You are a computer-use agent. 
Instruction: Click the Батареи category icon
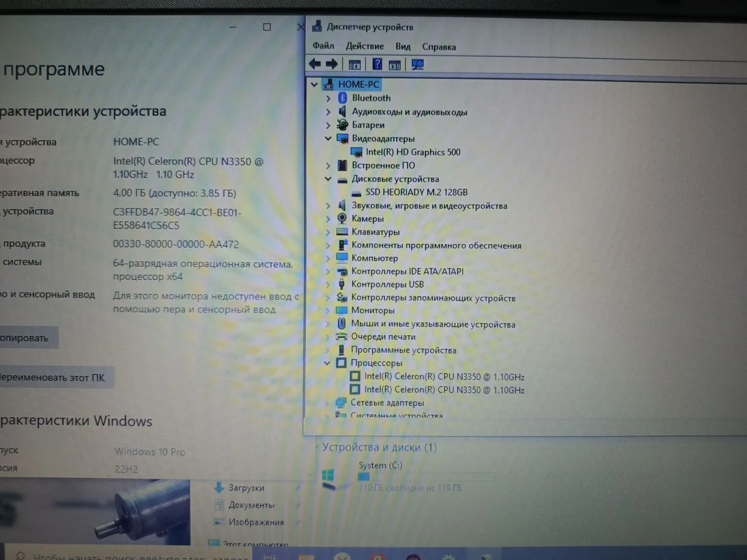(343, 125)
